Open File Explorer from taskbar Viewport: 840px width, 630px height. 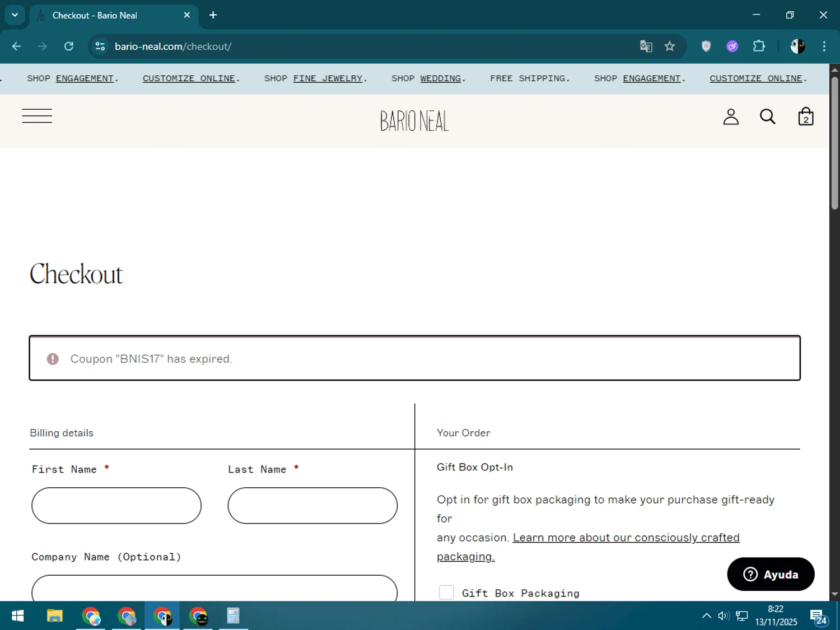click(x=54, y=616)
